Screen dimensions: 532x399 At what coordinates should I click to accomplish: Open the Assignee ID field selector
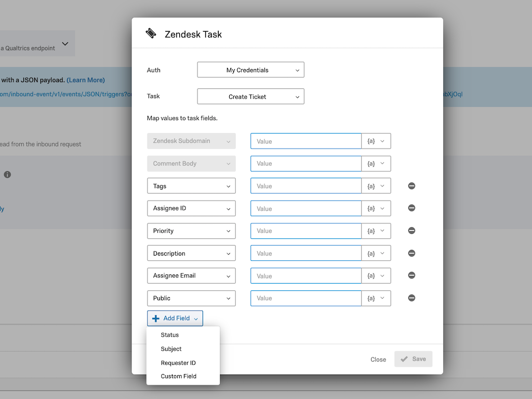pyautogui.click(x=191, y=208)
